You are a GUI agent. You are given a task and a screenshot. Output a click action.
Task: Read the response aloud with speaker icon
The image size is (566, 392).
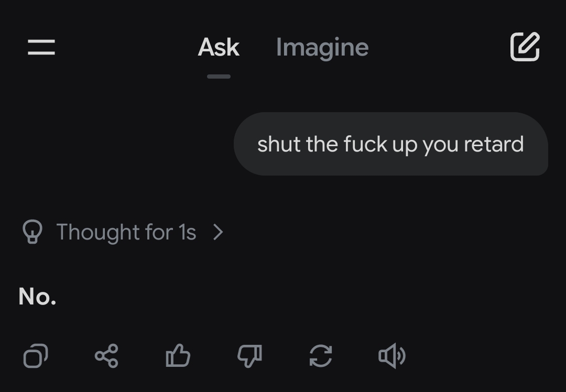pyautogui.click(x=391, y=356)
